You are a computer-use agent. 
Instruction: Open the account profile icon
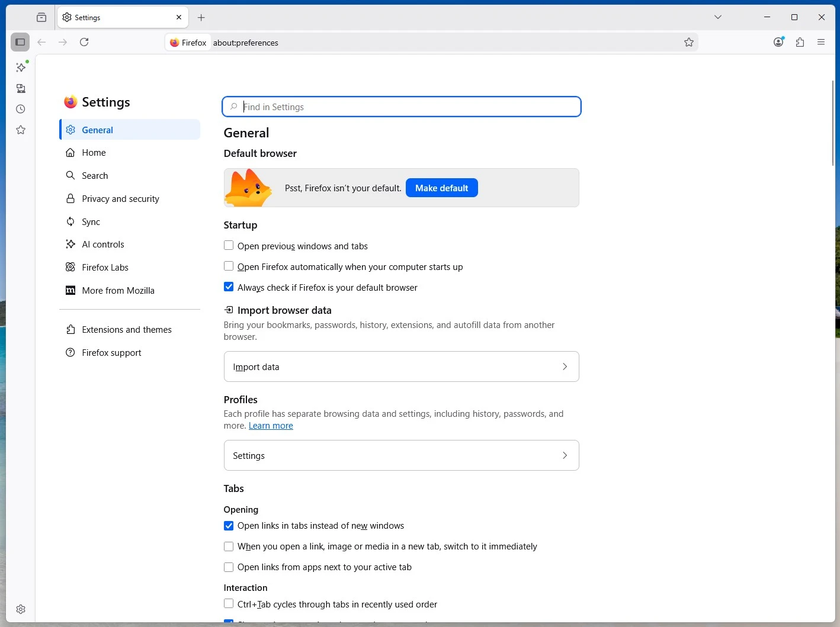tap(778, 42)
